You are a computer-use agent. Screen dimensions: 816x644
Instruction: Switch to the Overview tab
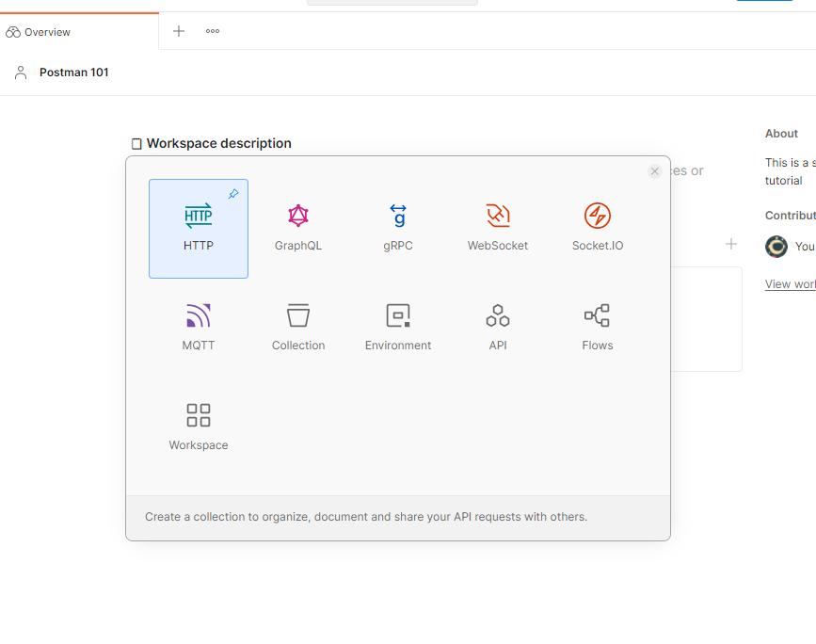(79, 32)
